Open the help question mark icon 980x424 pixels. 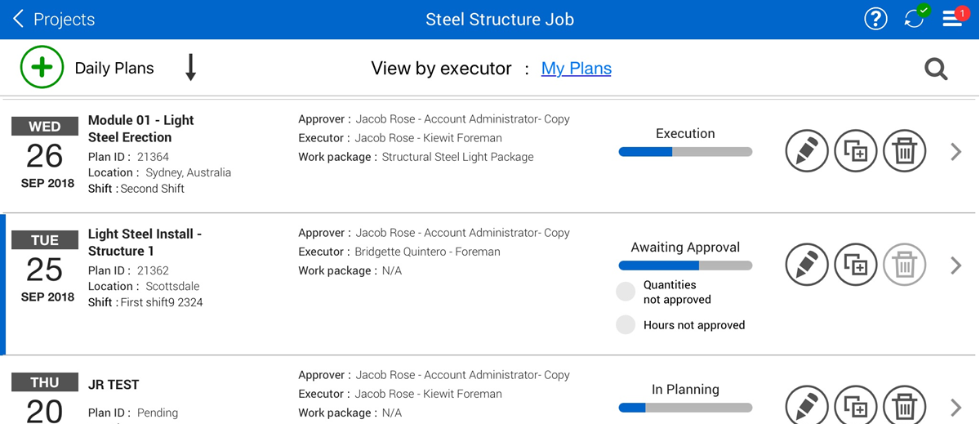click(x=875, y=19)
